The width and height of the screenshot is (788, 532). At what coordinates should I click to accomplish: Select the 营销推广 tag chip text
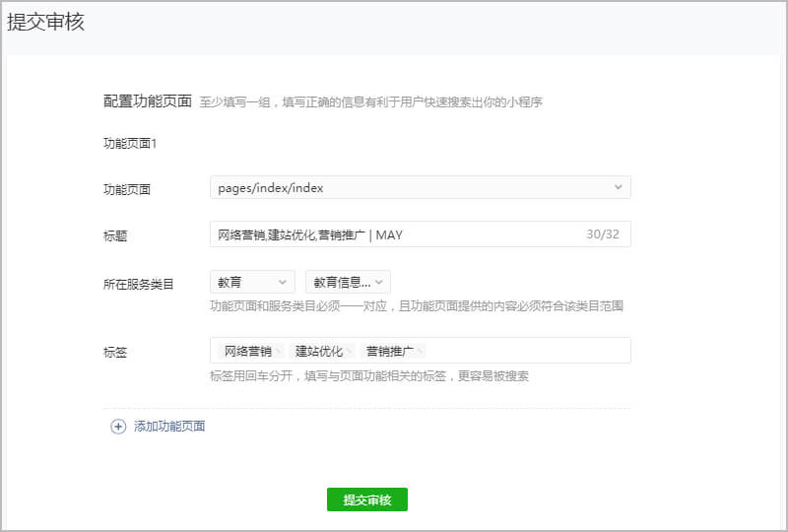coord(389,351)
